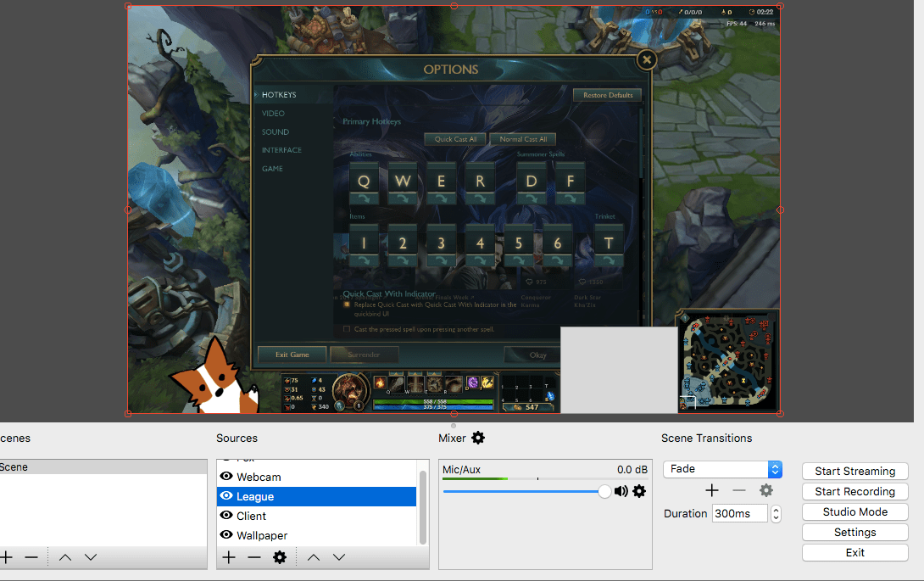Viewport: 924px width, 581px height.
Task: Remove scene with minus icon
Action: (x=31, y=556)
